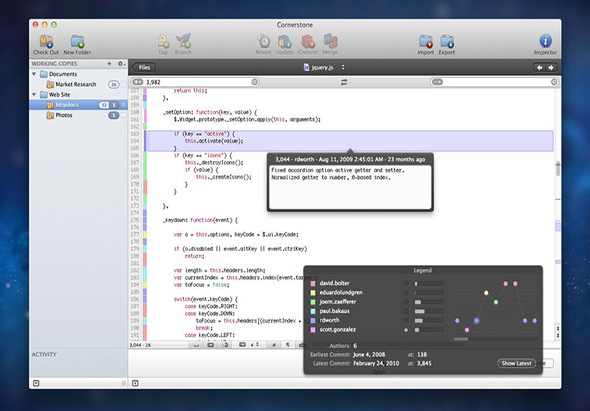This screenshot has height=411, width=590.
Task: Click the highlighted line 163 code block
Action: [350, 141]
